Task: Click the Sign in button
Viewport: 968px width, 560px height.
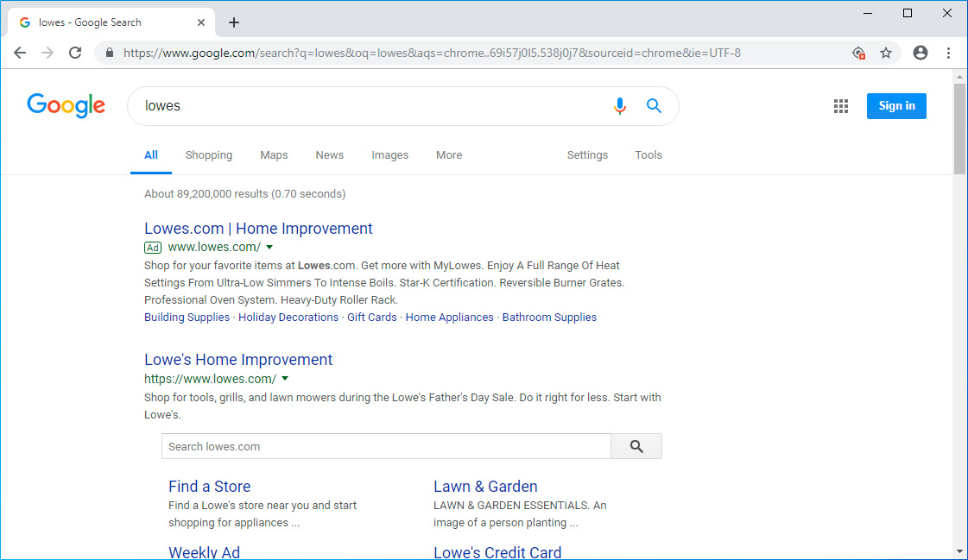Action: [x=896, y=106]
